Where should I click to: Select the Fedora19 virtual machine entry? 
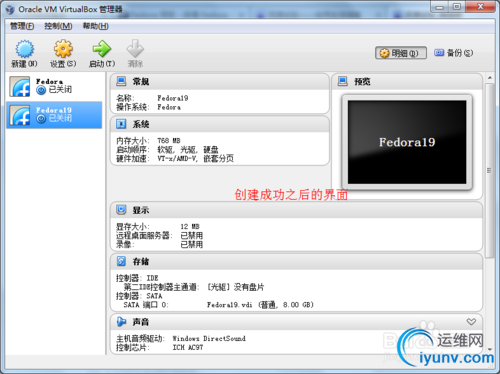pos(54,115)
